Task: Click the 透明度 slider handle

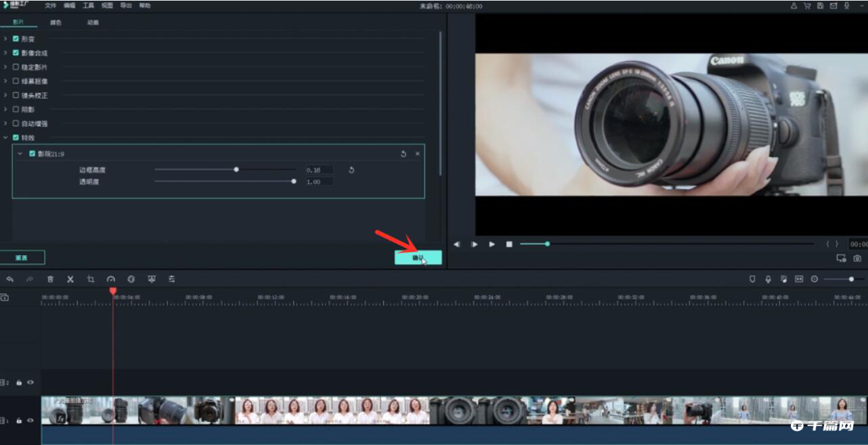Action: click(293, 182)
